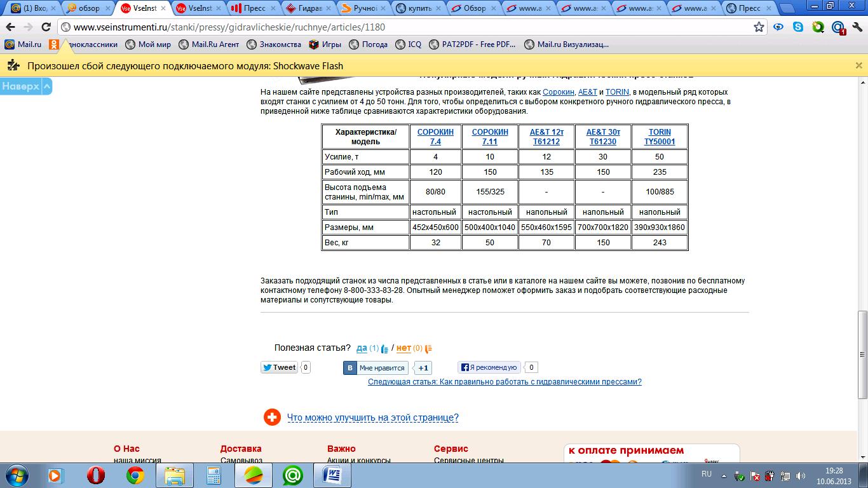The image size is (868, 488).
Task: Close the active VseInst tab
Action: pyautogui.click(x=163, y=8)
